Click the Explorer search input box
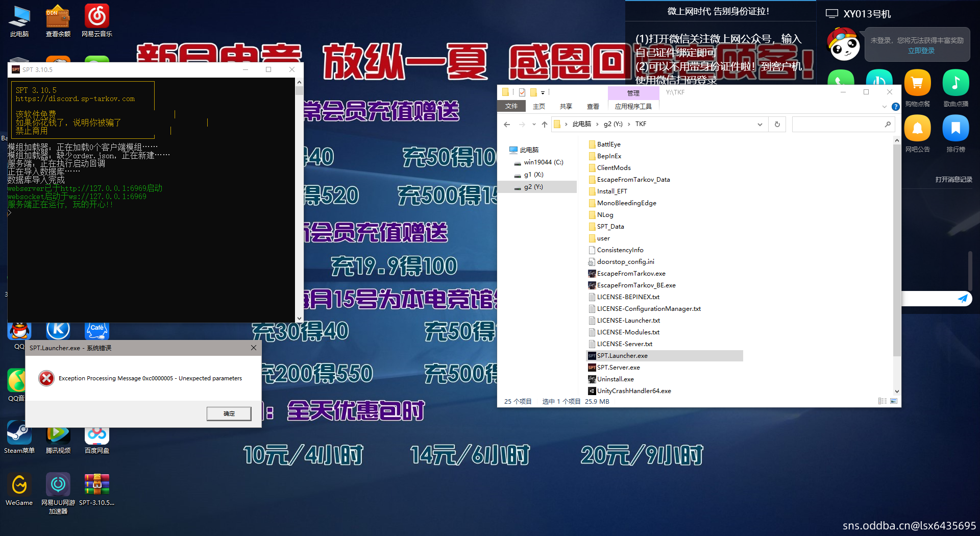980x536 pixels. 838,124
